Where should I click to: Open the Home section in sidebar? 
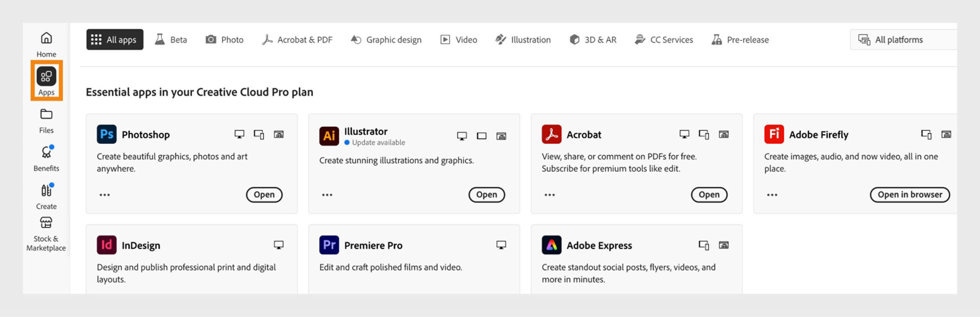(46, 44)
